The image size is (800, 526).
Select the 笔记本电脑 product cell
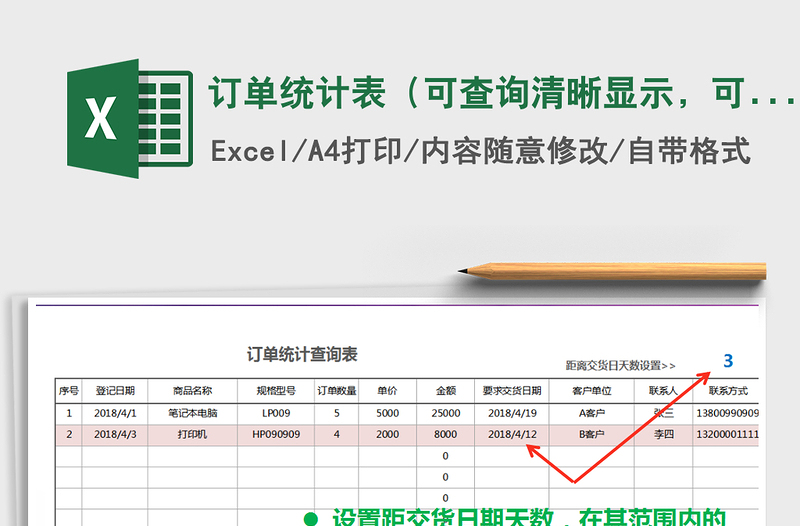(x=192, y=413)
